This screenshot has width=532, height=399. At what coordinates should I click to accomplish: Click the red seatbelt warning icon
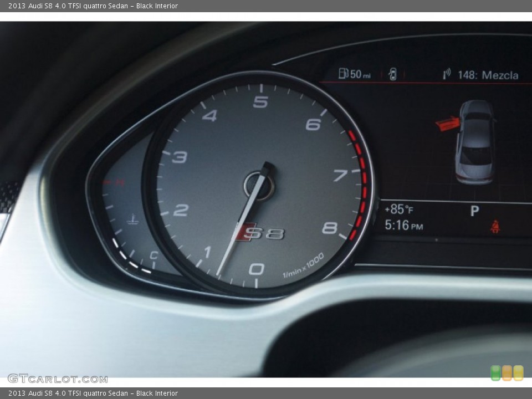click(495, 226)
